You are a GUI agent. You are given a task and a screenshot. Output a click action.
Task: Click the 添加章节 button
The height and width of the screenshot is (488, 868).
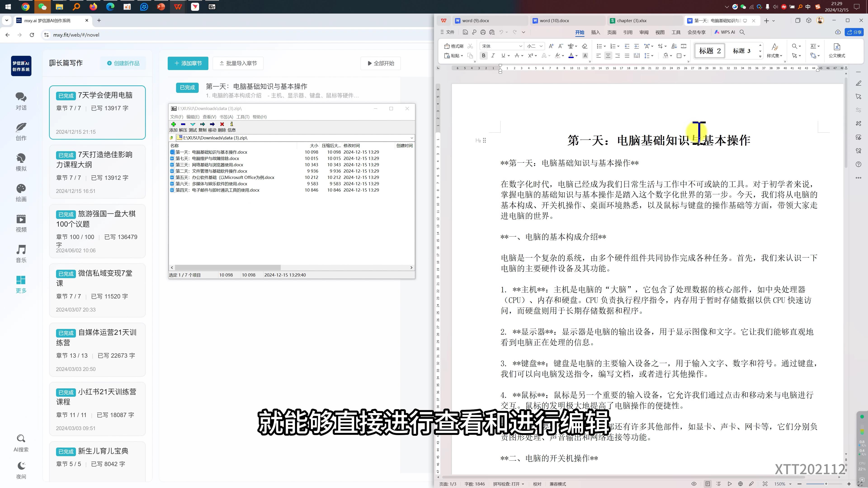coord(188,63)
